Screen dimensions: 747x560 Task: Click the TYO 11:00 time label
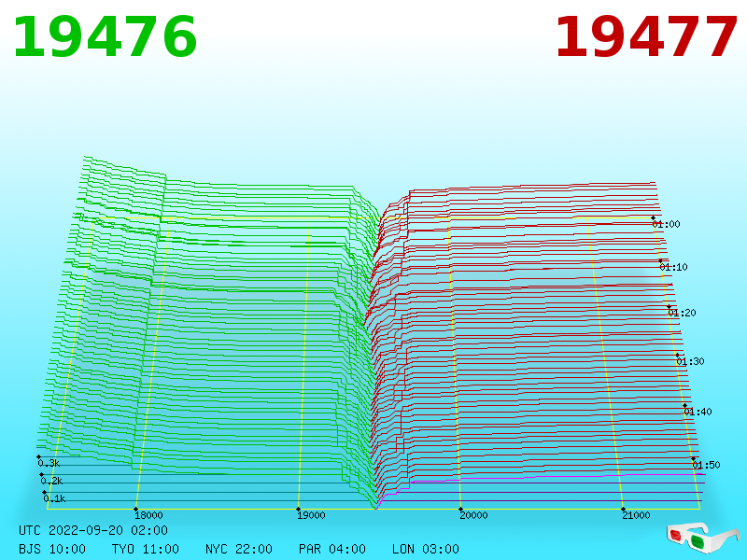coord(146,549)
